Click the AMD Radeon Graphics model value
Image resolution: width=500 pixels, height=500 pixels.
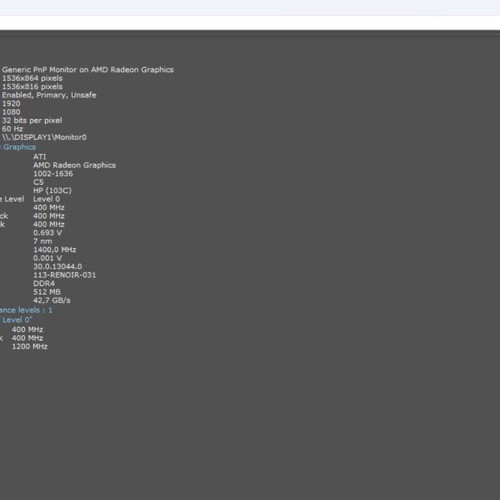pyautogui.click(x=74, y=165)
